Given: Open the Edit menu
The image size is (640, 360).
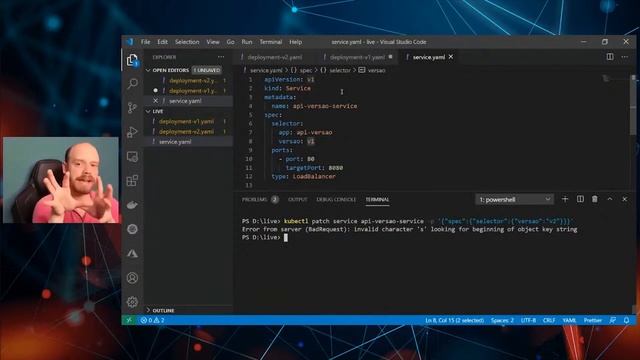Looking at the screenshot, I should pos(162,42).
